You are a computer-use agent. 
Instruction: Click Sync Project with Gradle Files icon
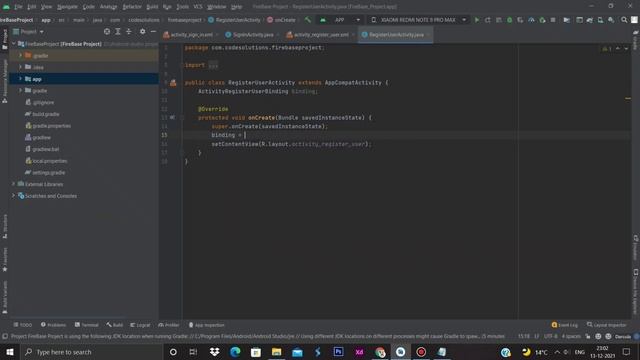pos(590,20)
